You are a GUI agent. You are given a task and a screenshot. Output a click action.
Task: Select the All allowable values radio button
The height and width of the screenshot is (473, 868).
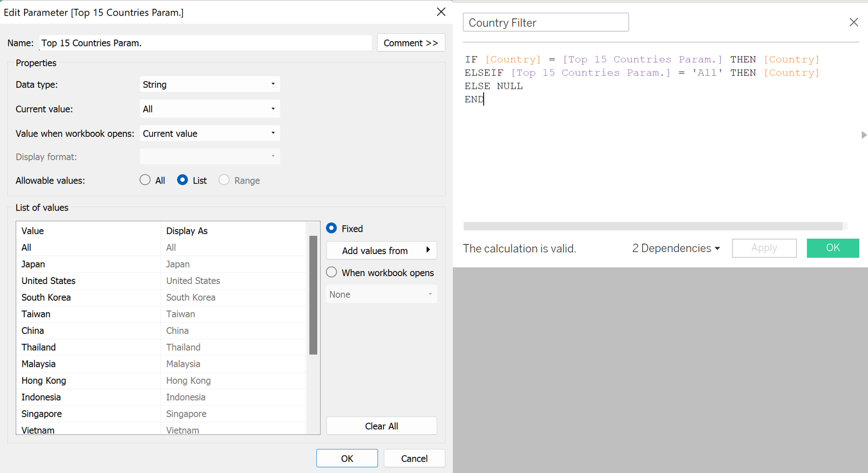(145, 180)
